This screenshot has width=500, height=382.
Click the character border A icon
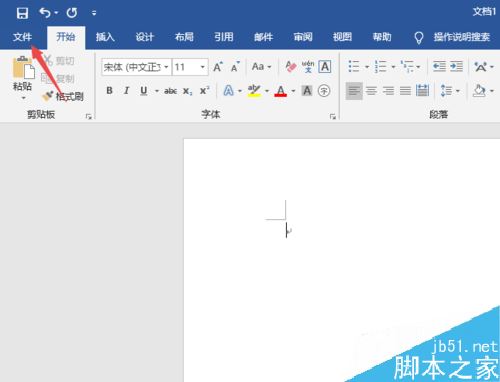tap(325, 67)
